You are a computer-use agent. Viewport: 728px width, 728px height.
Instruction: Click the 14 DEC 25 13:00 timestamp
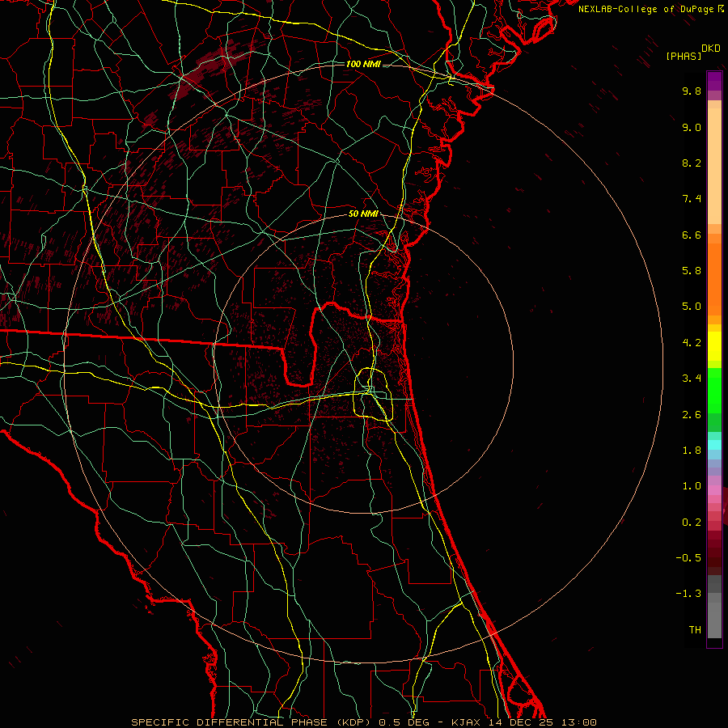543,722
